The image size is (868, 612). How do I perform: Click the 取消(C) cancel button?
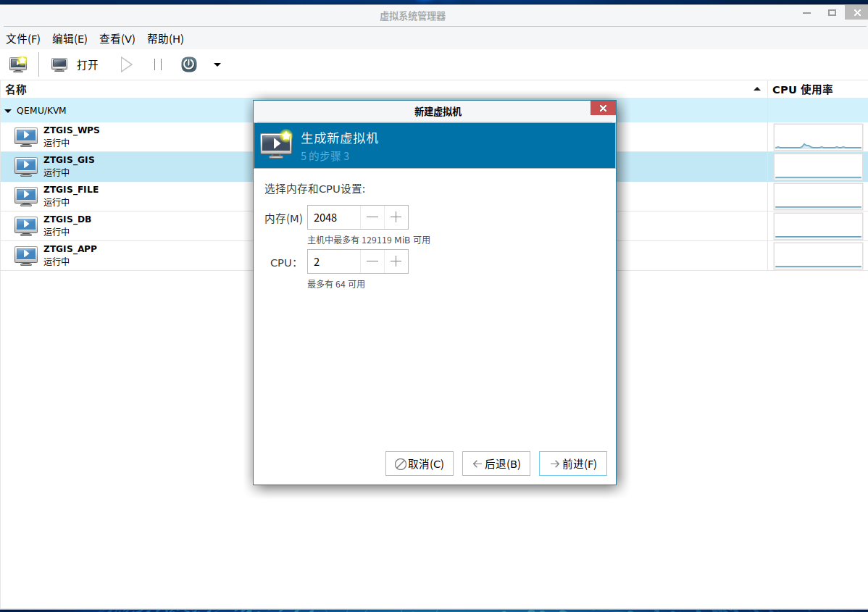coord(419,464)
